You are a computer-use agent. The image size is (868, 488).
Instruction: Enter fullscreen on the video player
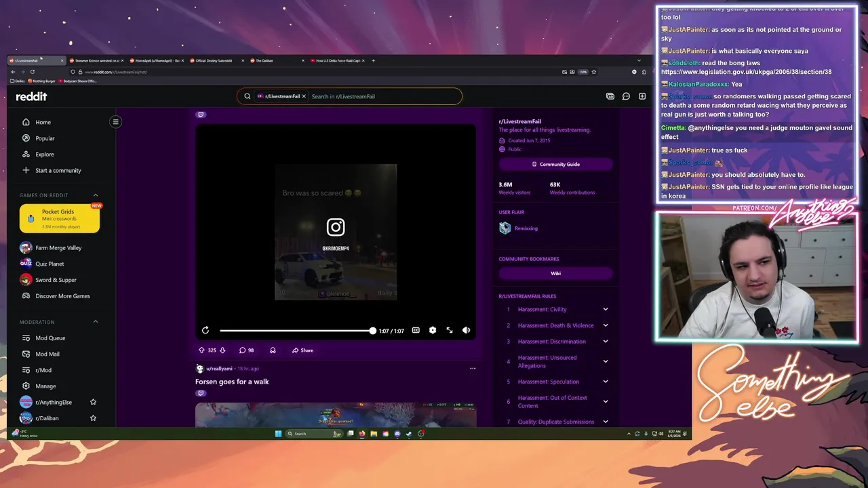click(450, 330)
